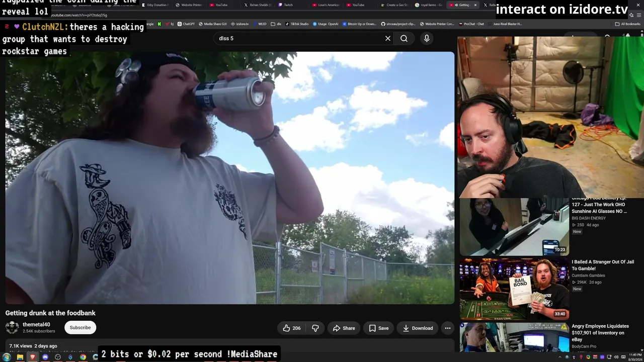Open the three-dot more actions menu
This screenshot has height=362, width=644.
click(448, 328)
